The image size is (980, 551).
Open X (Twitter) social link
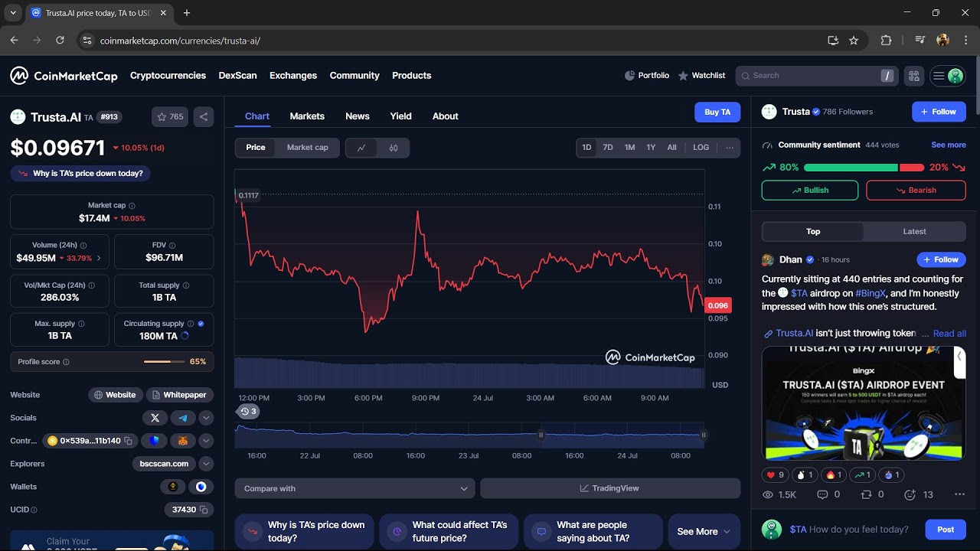tap(155, 418)
